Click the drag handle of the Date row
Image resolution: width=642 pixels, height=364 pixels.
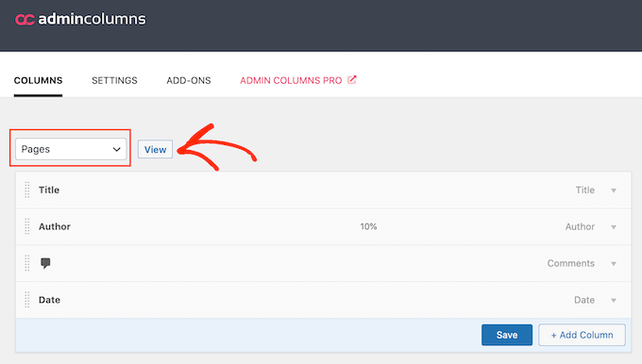(x=27, y=300)
